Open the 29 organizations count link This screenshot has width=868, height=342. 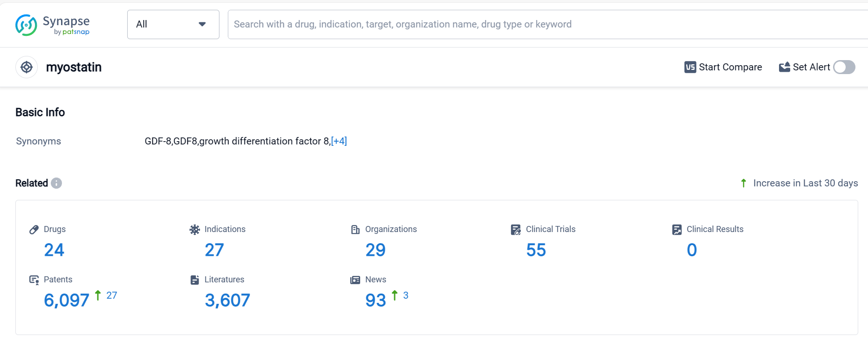click(376, 250)
